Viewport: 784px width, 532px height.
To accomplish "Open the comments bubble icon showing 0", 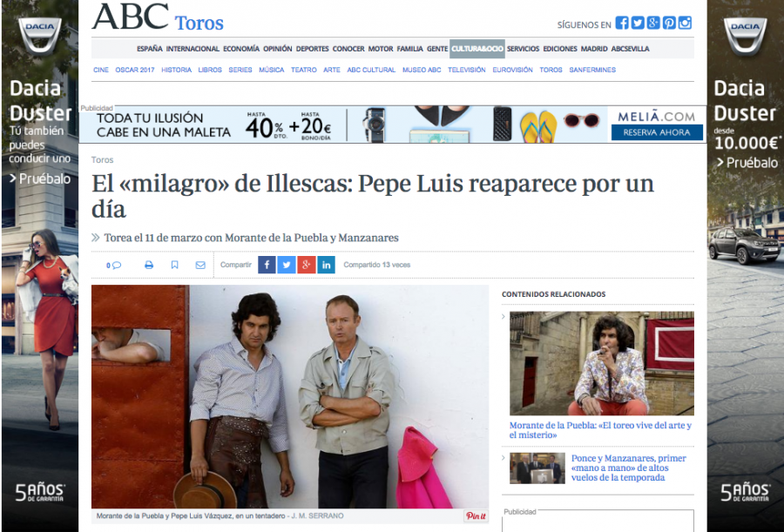I will point(114,265).
